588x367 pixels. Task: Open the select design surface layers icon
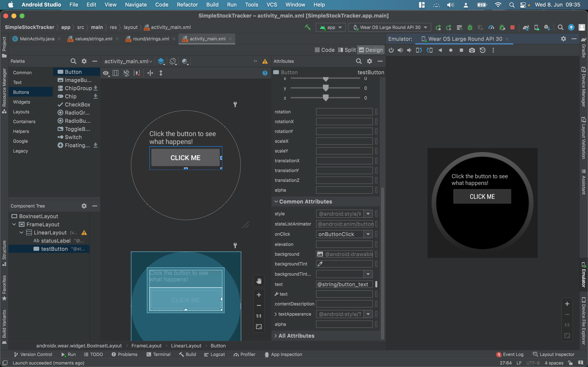pos(161,61)
